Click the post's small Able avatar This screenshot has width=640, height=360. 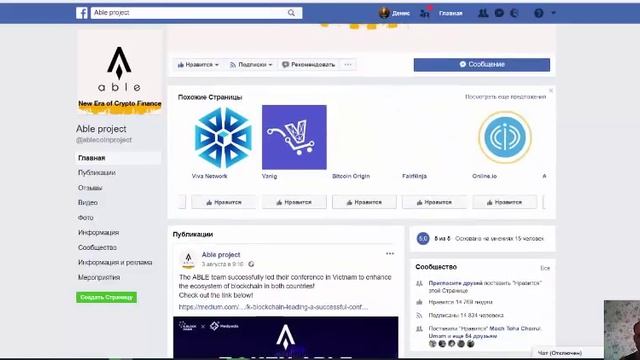[x=188, y=259]
